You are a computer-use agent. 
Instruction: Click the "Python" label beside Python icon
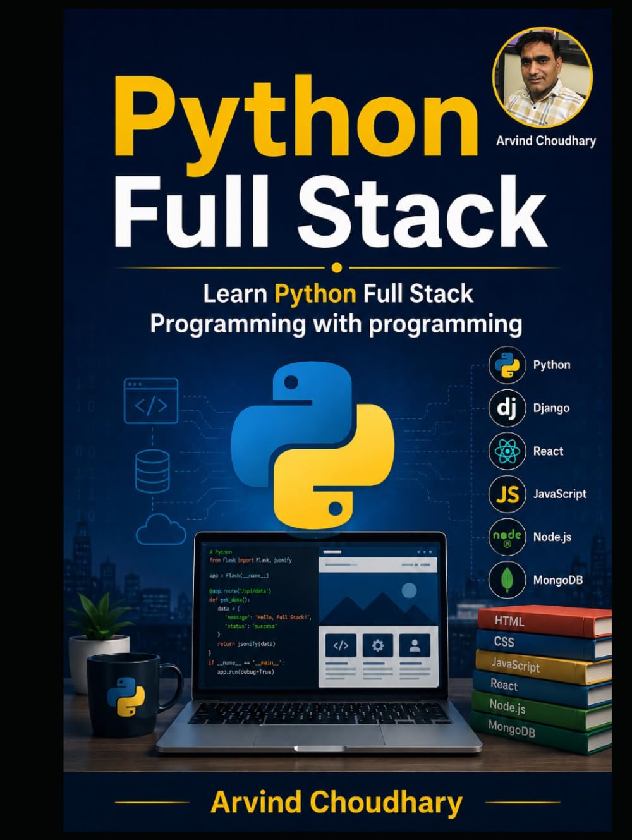click(x=552, y=365)
